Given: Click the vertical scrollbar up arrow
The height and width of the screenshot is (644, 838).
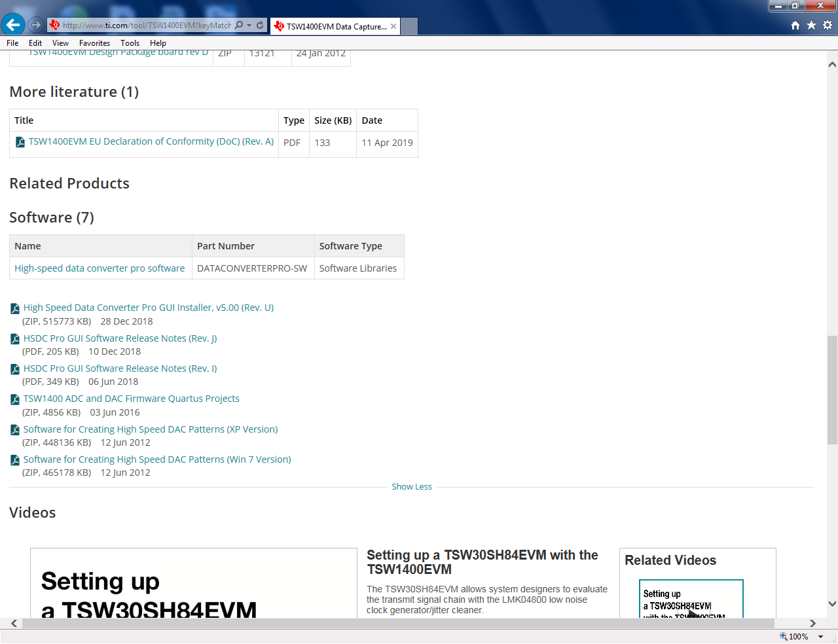Looking at the screenshot, I should (832, 64).
